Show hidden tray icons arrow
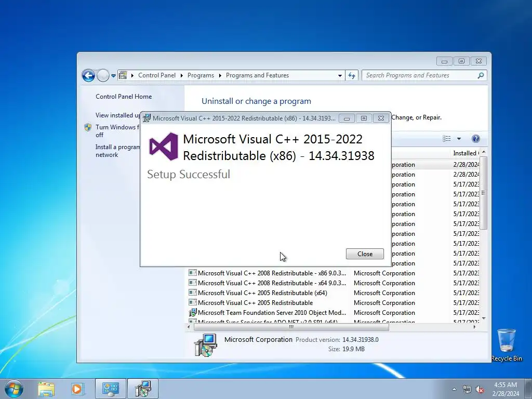The height and width of the screenshot is (399, 532). click(x=454, y=389)
